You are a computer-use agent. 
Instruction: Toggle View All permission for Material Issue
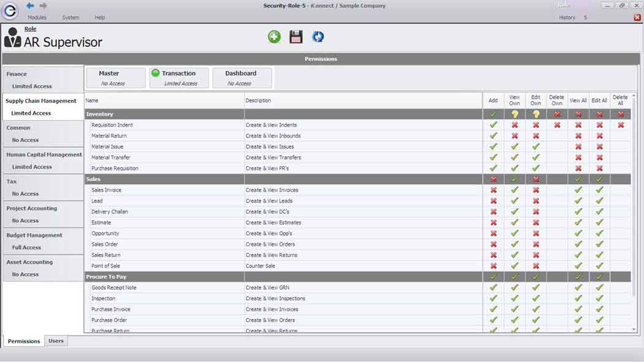click(x=578, y=147)
